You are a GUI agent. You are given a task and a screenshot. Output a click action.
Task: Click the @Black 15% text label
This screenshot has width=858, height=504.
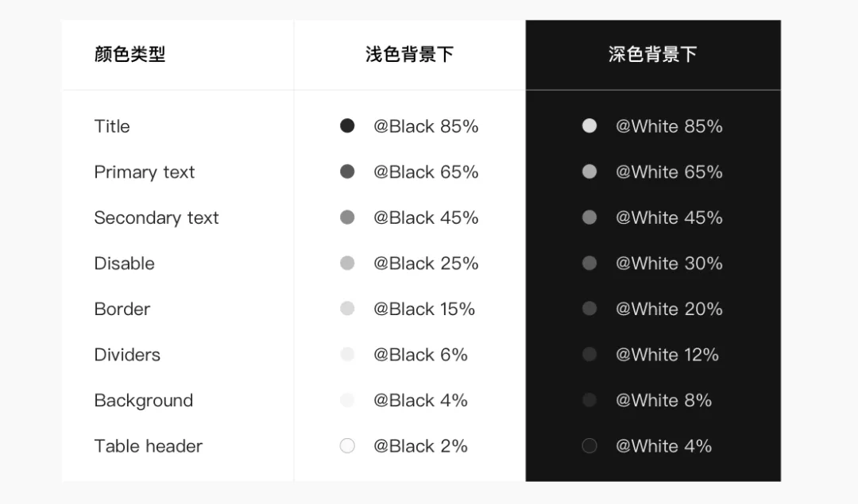click(424, 309)
